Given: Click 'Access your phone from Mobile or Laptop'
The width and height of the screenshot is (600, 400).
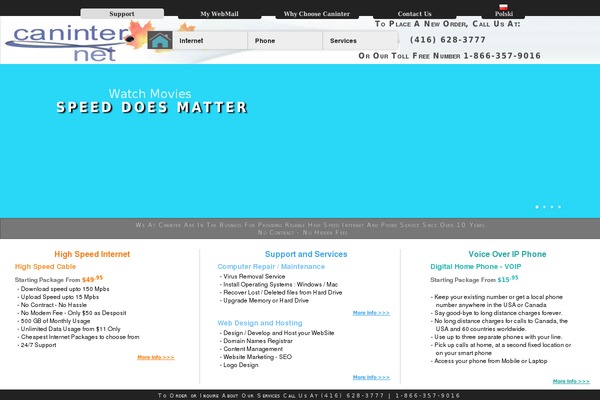Looking at the screenshot, I should [489, 361].
